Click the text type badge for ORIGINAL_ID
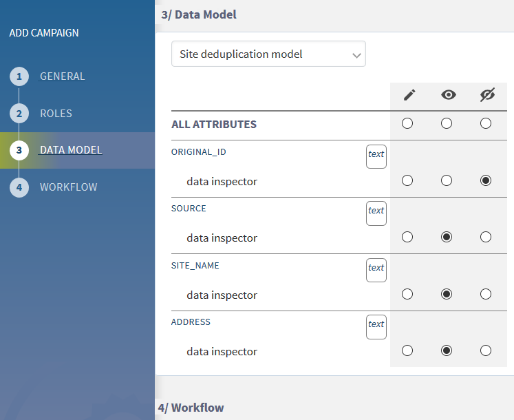The height and width of the screenshot is (420, 514). tap(376, 156)
